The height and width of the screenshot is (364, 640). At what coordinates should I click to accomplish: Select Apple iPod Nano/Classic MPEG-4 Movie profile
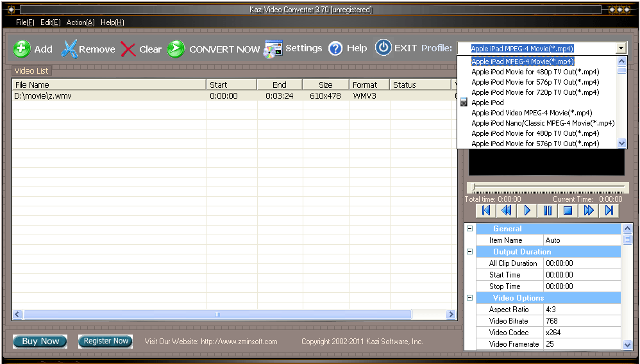543,123
